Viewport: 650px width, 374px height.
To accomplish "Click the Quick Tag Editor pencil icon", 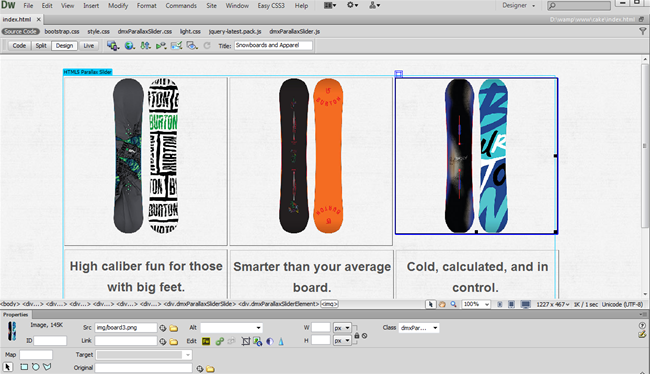I will click(643, 334).
